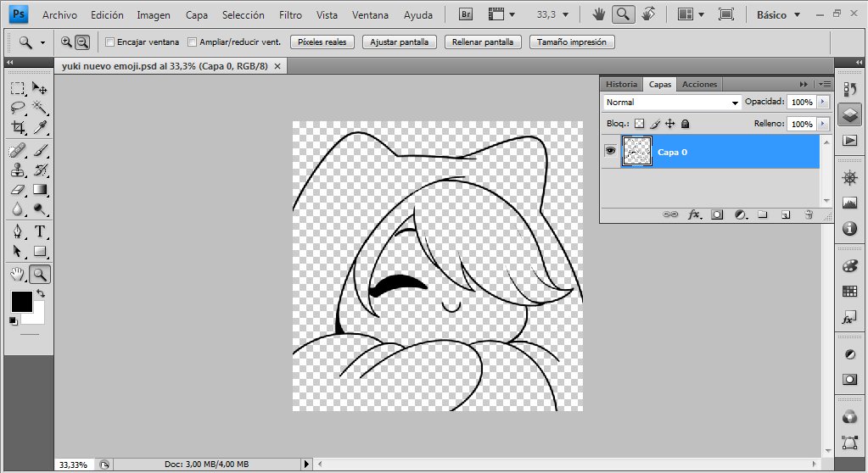Select the Brush tool
The width and height of the screenshot is (868, 473).
[39, 150]
